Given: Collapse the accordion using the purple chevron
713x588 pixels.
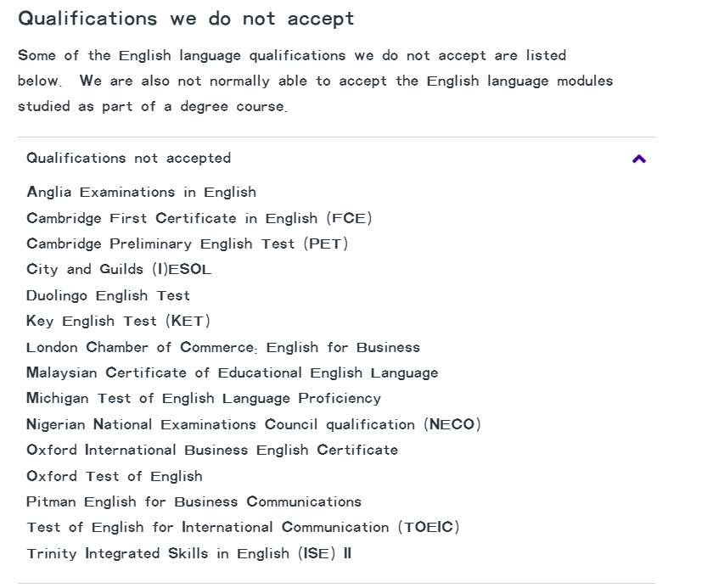Looking at the screenshot, I should [x=639, y=159].
